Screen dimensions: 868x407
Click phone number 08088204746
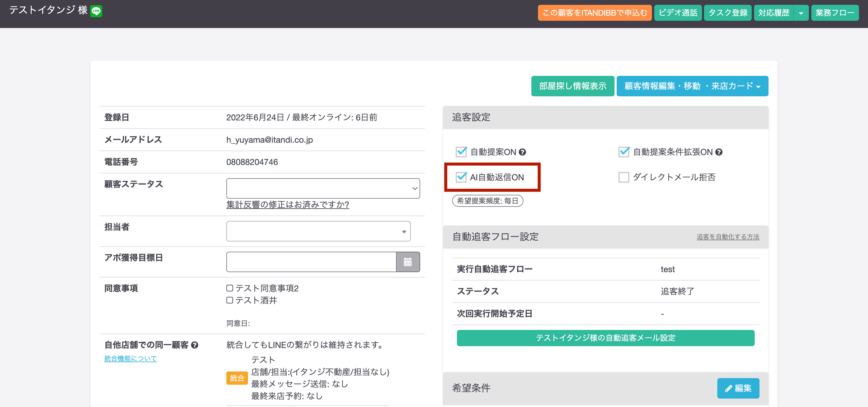(x=252, y=162)
